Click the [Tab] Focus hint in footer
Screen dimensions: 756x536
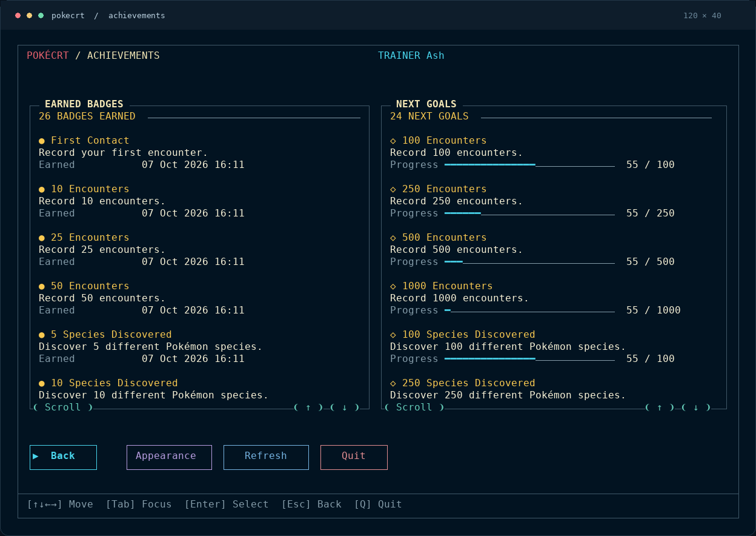pos(139,504)
